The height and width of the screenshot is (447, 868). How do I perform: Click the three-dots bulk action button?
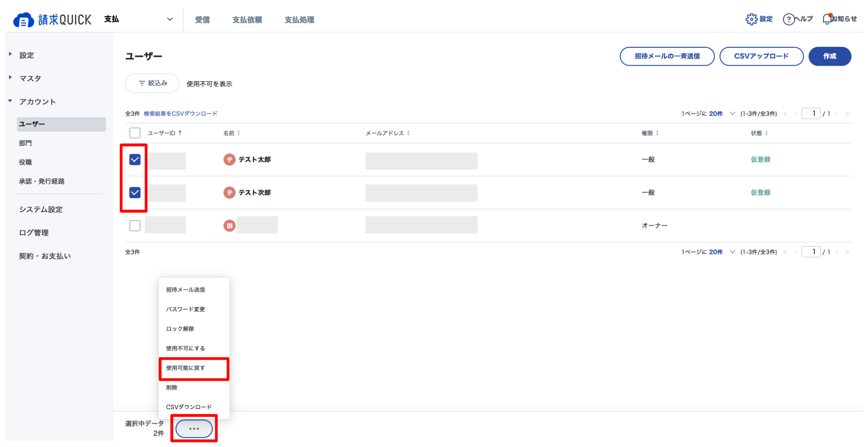click(x=194, y=429)
